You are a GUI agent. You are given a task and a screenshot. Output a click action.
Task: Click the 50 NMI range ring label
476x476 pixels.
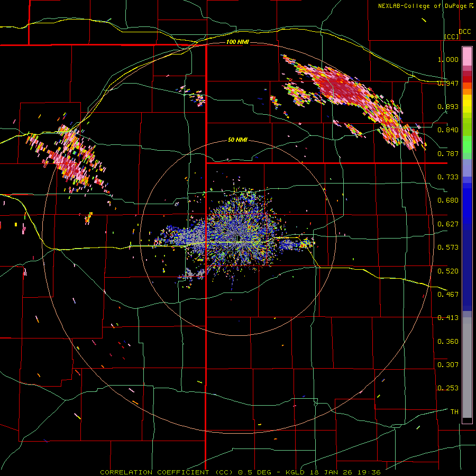point(237,140)
